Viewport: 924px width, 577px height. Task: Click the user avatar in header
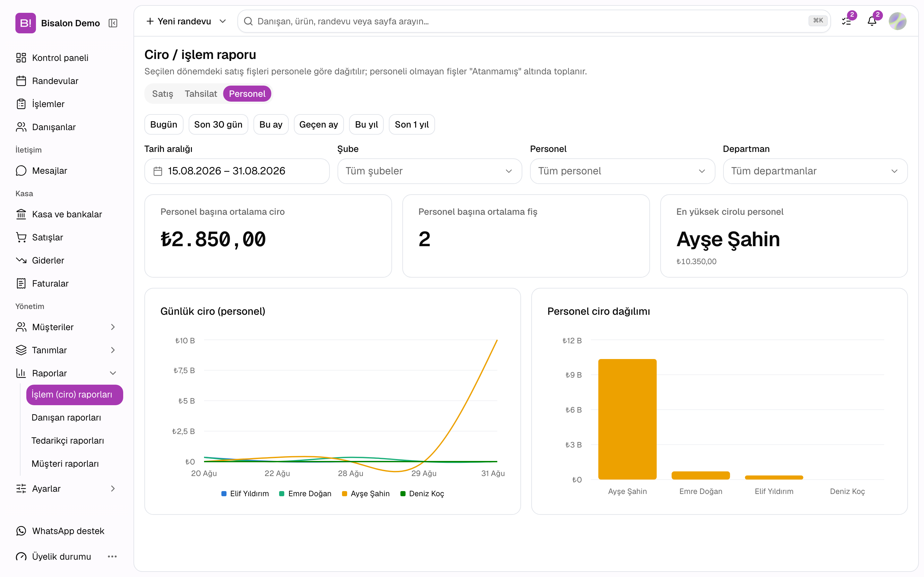click(898, 21)
